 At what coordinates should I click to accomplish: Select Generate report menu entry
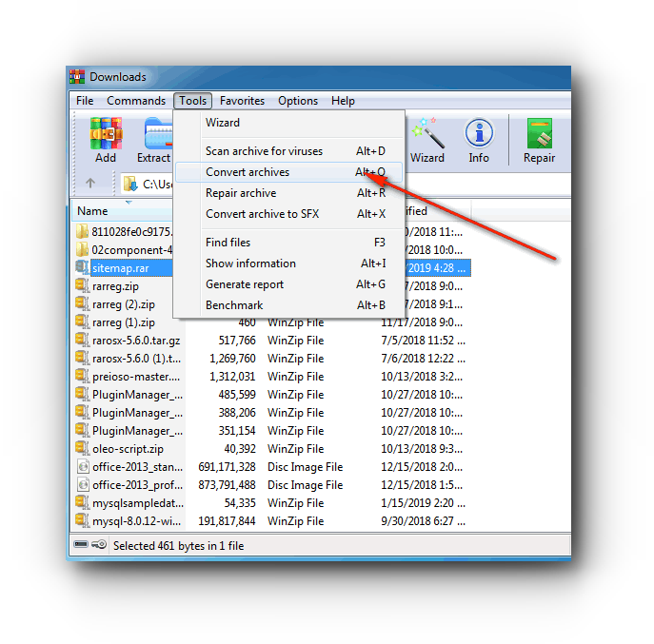(288, 284)
